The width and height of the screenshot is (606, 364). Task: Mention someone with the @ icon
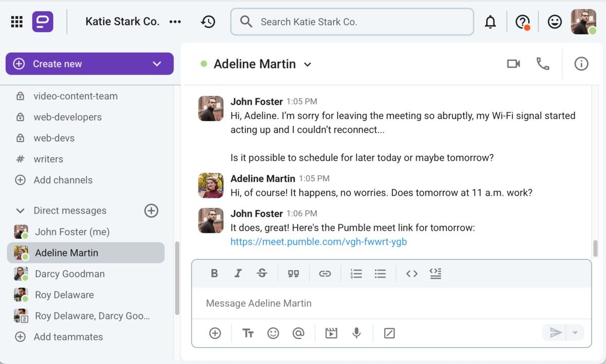pyautogui.click(x=298, y=333)
